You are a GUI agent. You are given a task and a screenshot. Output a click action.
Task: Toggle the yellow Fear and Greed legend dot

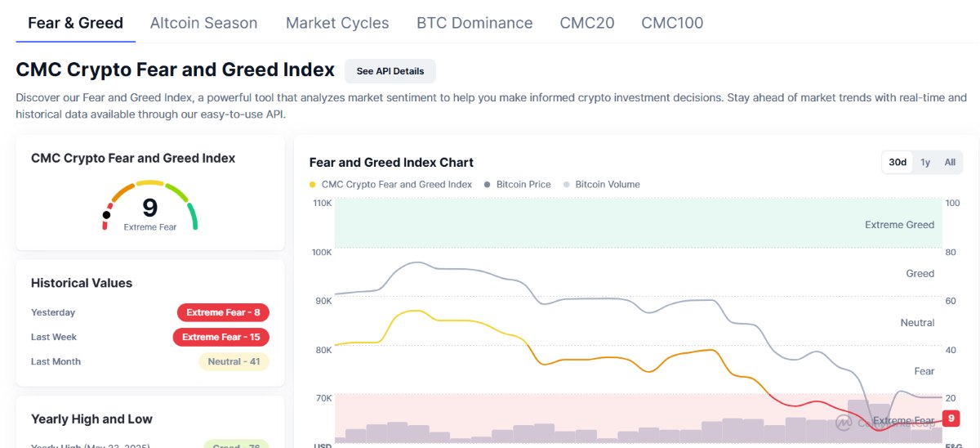(x=313, y=185)
